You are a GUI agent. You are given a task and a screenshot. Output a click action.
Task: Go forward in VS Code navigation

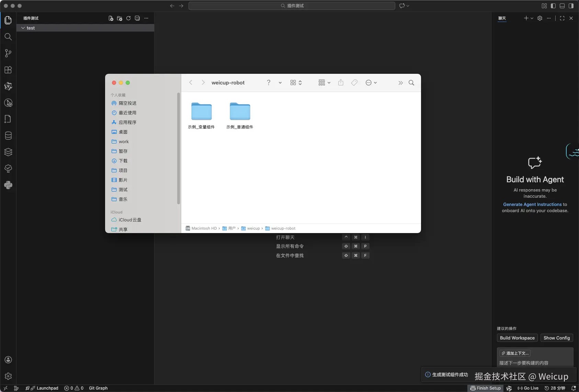click(x=181, y=6)
